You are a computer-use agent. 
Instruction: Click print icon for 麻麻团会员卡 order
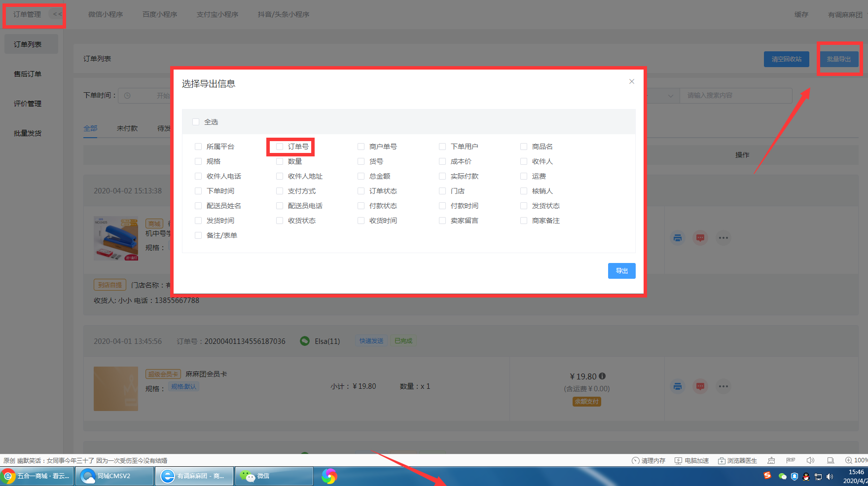coord(678,386)
